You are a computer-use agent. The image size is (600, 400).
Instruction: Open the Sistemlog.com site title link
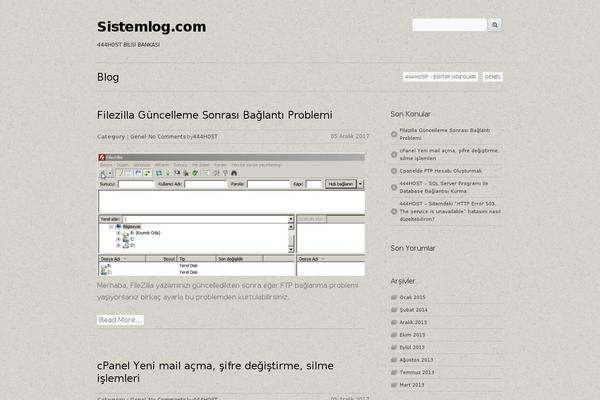click(152, 27)
